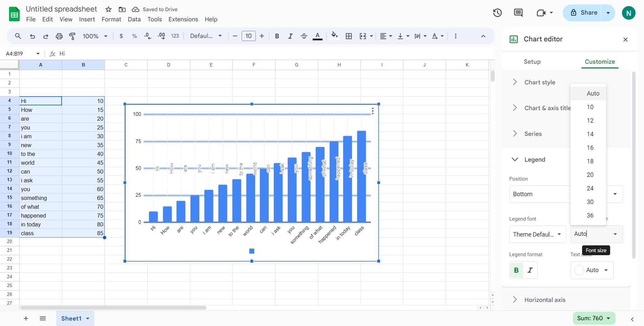Open the Borders tool
This screenshot has width=644, height=326.
coord(349,36)
